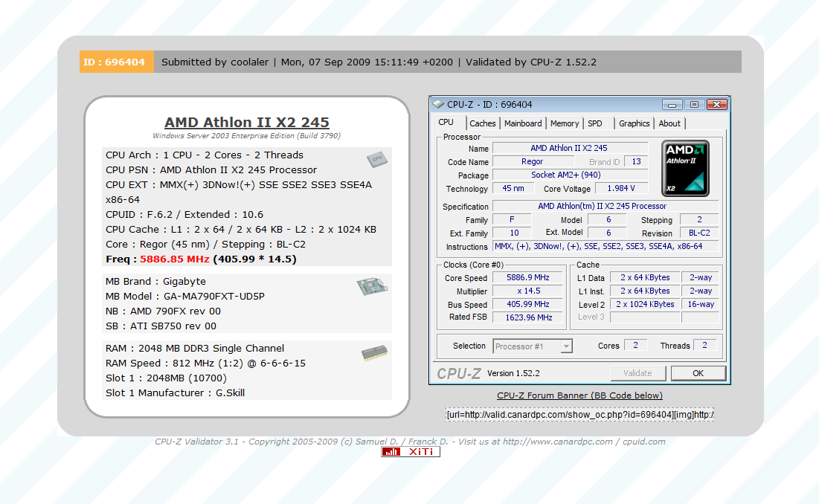Viewport: 819px width, 504px height.
Task: Click the Level 2 value 2 x 1024 KBytes
Action: coord(645,304)
